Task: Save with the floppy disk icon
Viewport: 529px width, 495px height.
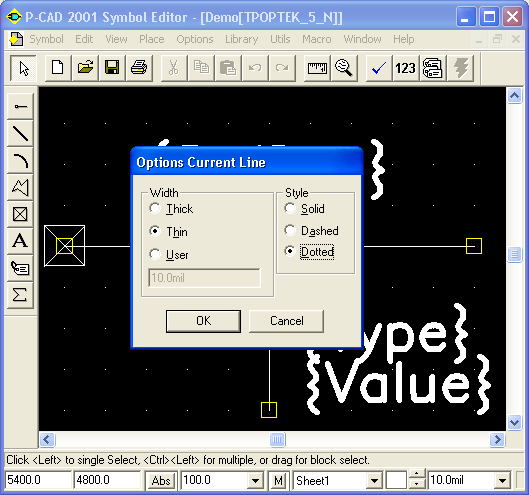Action: click(x=112, y=68)
